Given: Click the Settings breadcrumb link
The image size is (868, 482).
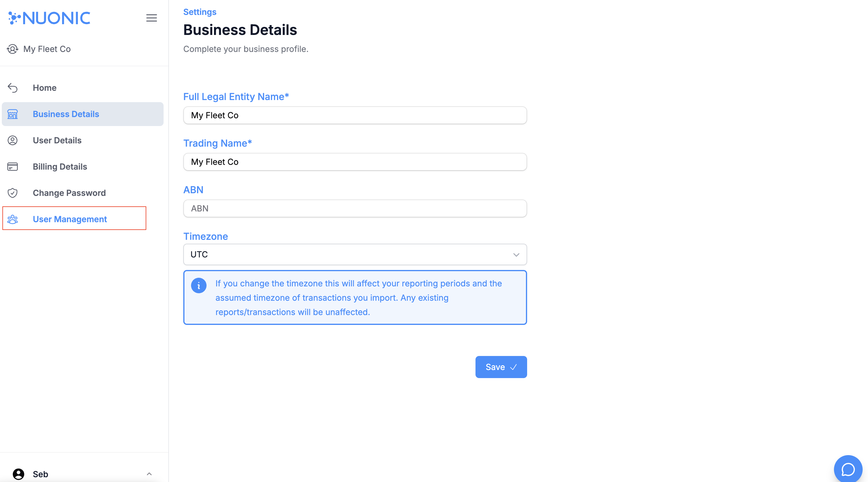Looking at the screenshot, I should [x=200, y=12].
